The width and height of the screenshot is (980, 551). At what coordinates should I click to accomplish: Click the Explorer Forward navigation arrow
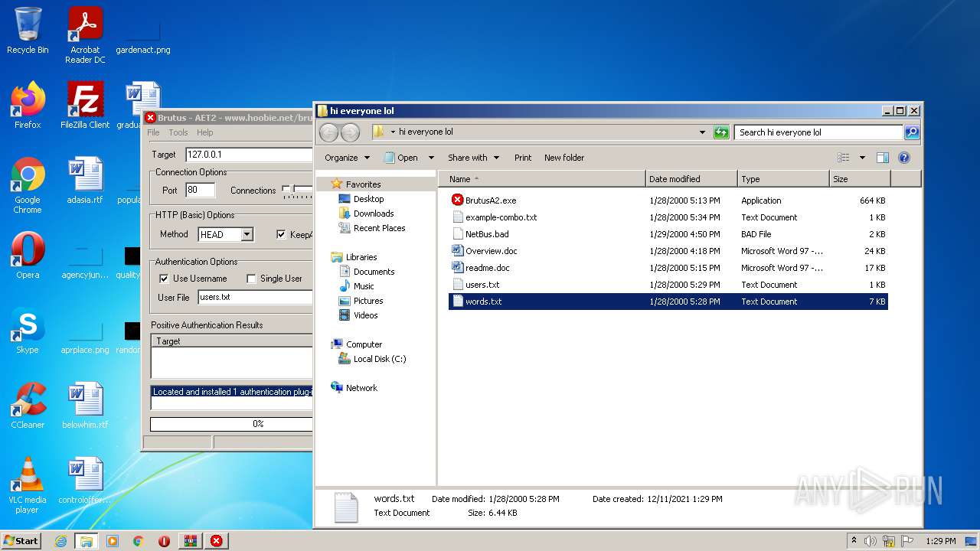click(350, 132)
